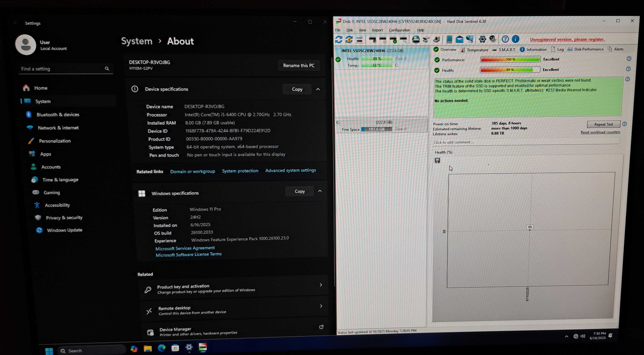Image resolution: width=644 pixels, height=355 pixels.
Task: Click the Windows Start button
Action: click(x=49, y=351)
